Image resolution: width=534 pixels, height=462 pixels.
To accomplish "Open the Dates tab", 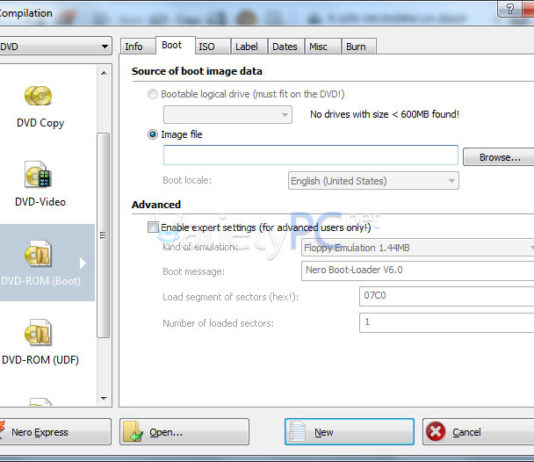I will click(x=286, y=46).
